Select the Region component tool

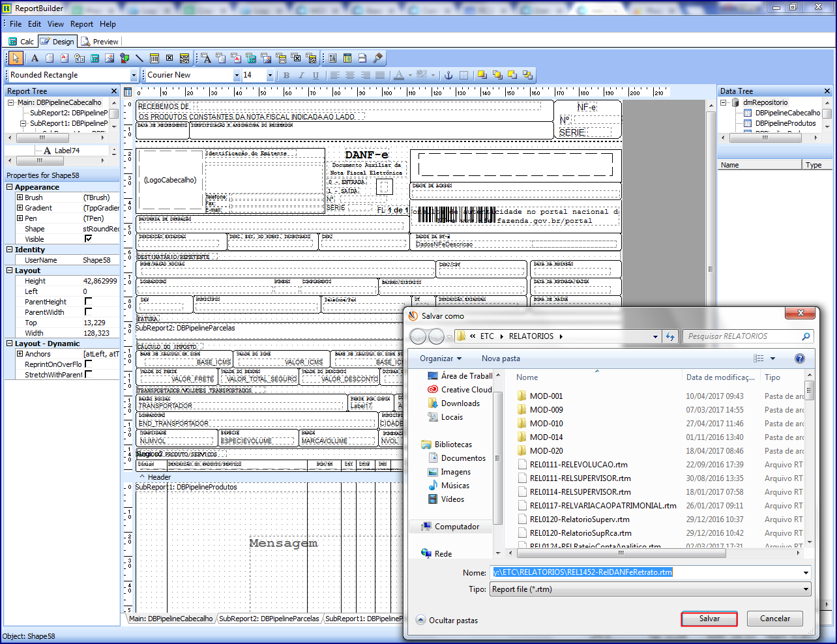click(x=332, y=58)
